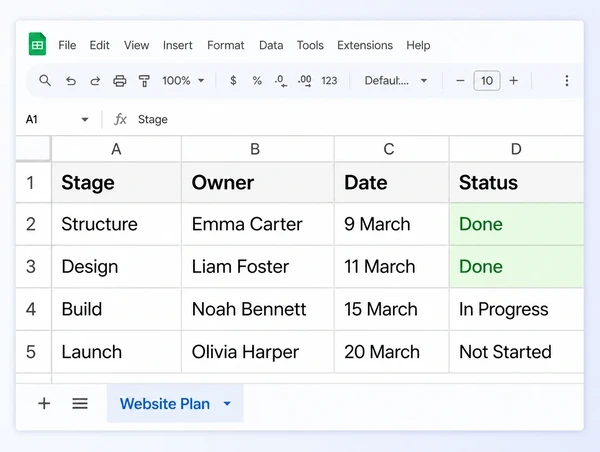Increase font size with plus button
The image size is (600, 452).
click(x=514, y=81)
